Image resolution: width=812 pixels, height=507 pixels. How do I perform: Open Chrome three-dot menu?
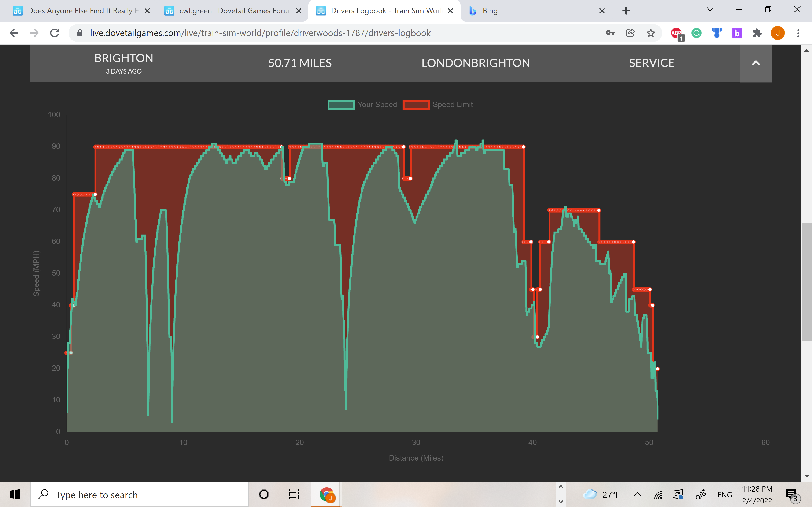pos(798,33)
